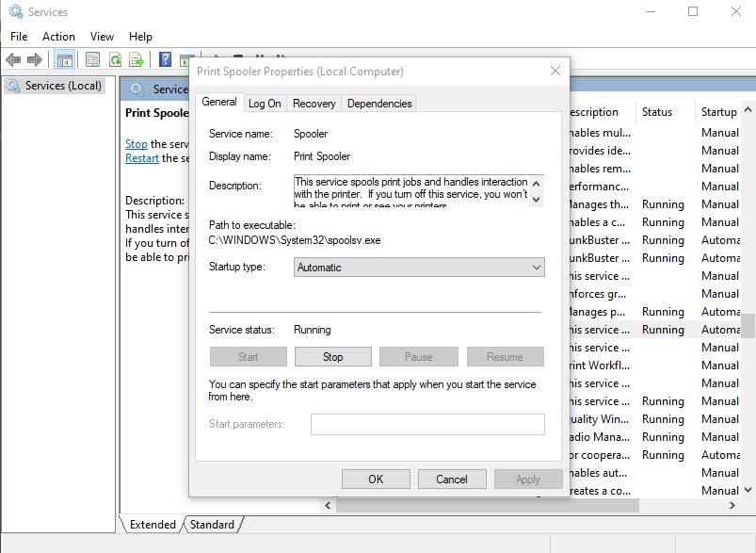Switch to the Dependencies tab
This screenshot has height=553, width=756.
point(379,104)
